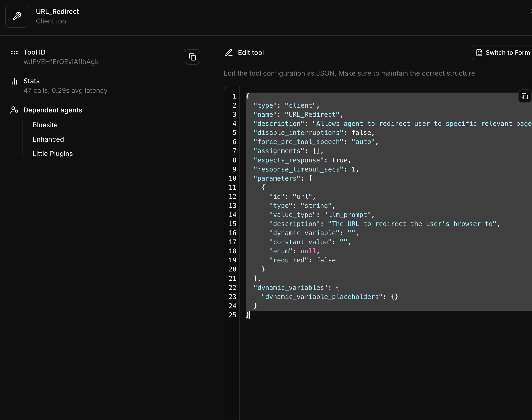Open the Little Plugins dependent agent
Screen dimensions: 532x420
[53, 154]
